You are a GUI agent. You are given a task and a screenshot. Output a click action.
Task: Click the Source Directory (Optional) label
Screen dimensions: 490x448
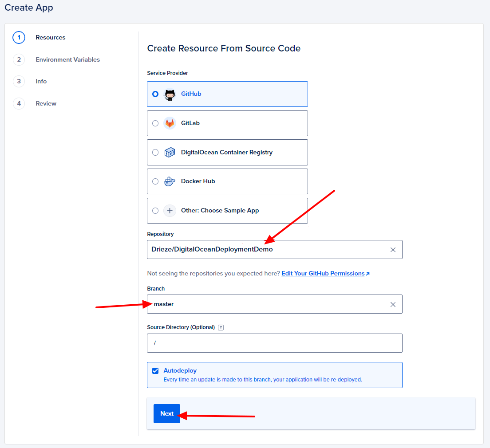click(181, 327)
